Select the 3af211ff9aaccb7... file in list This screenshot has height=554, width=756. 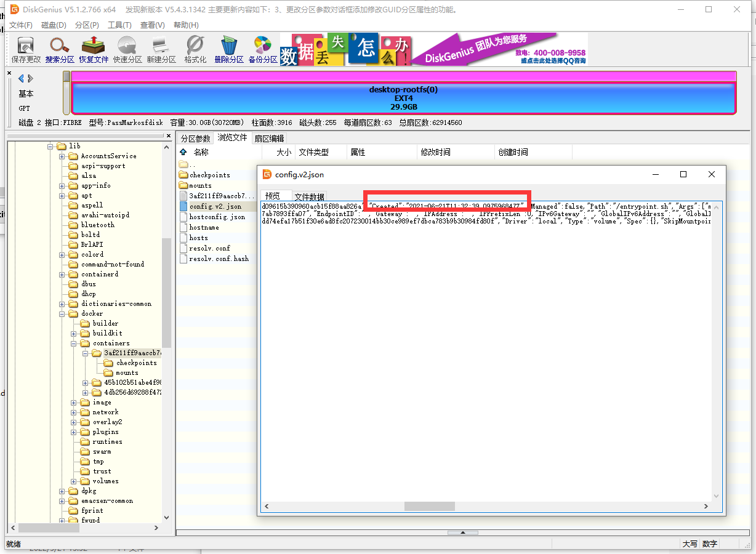pos(217,196)
